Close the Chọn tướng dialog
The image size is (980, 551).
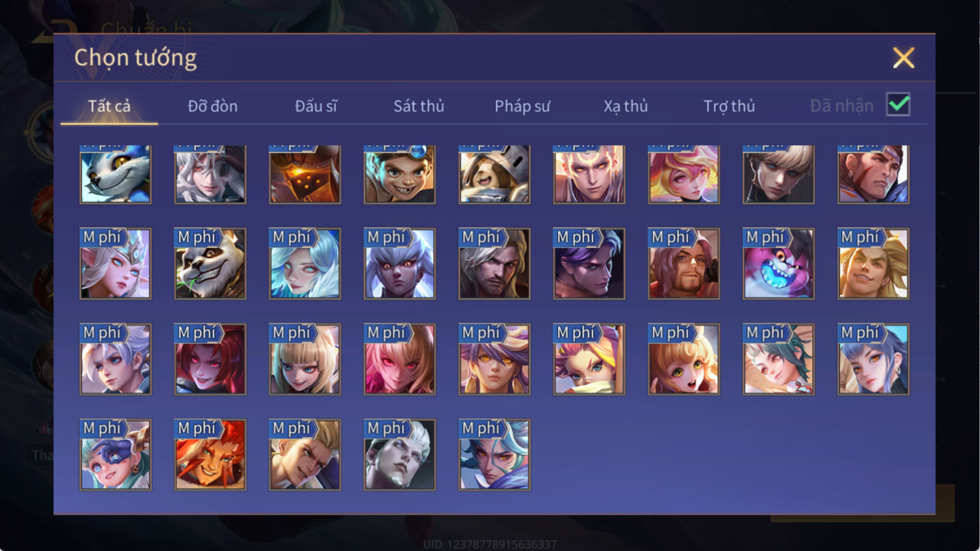click(903, 58)
